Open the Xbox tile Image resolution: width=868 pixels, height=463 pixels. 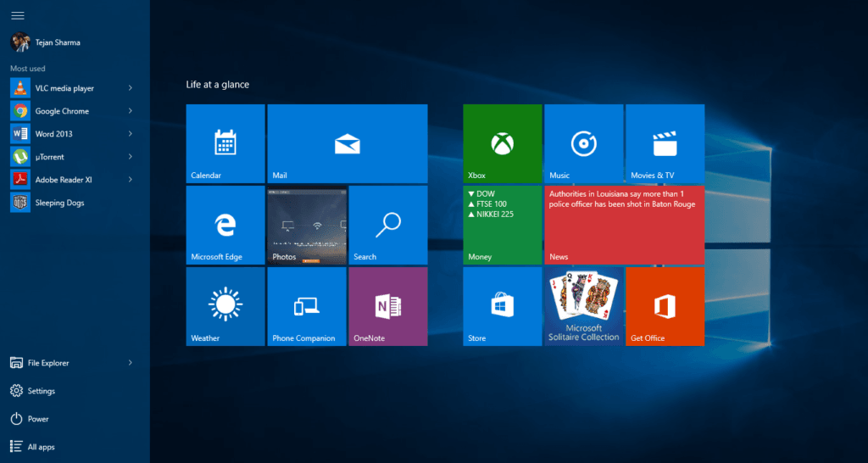(502, 143)
